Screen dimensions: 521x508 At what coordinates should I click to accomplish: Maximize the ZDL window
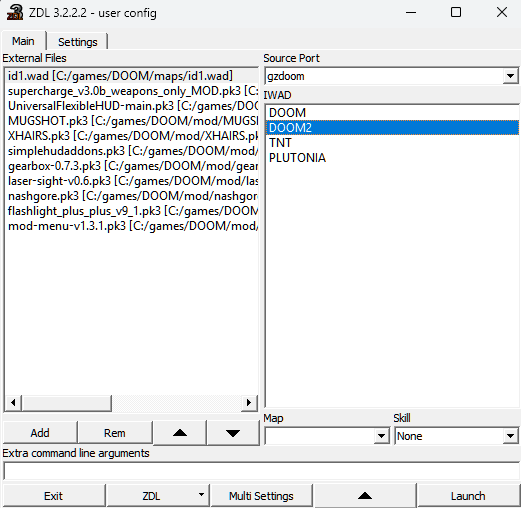[x=456, y=13]
